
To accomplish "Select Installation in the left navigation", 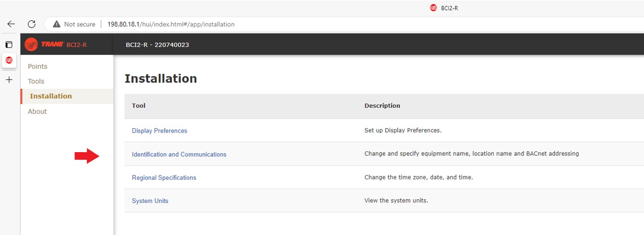I will coord(51,96).
